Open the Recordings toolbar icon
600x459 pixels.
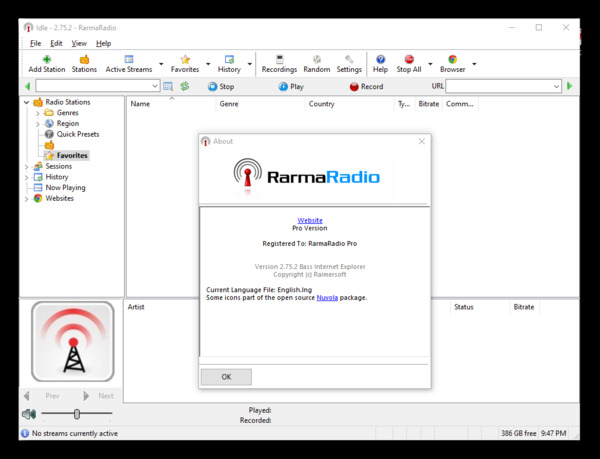[x=280, y=59]
